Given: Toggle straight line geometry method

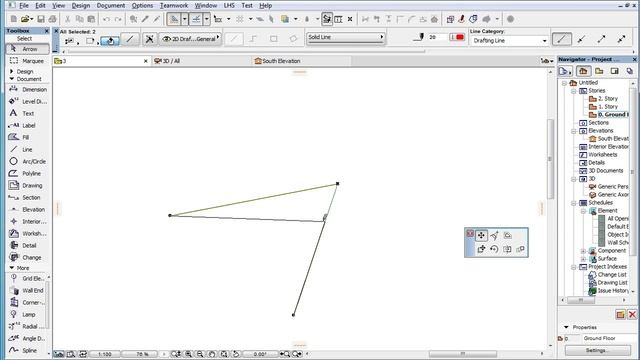Looking at the screenshot, I should 234,39.
